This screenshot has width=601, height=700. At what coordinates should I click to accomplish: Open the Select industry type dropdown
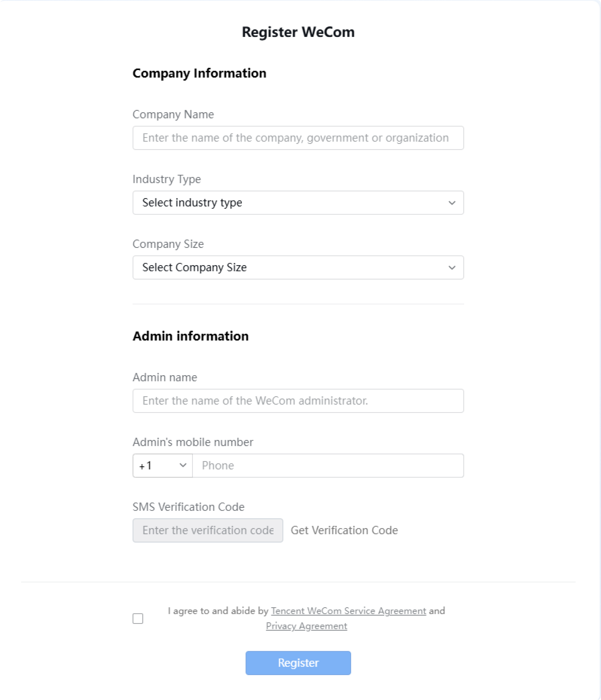pos(298,203)
